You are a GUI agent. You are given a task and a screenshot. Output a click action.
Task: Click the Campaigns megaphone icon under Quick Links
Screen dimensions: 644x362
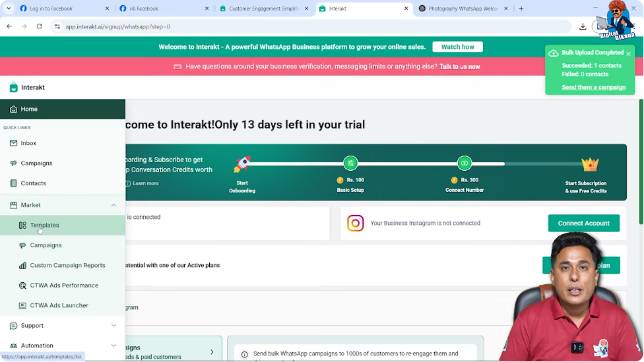point(14,163)
